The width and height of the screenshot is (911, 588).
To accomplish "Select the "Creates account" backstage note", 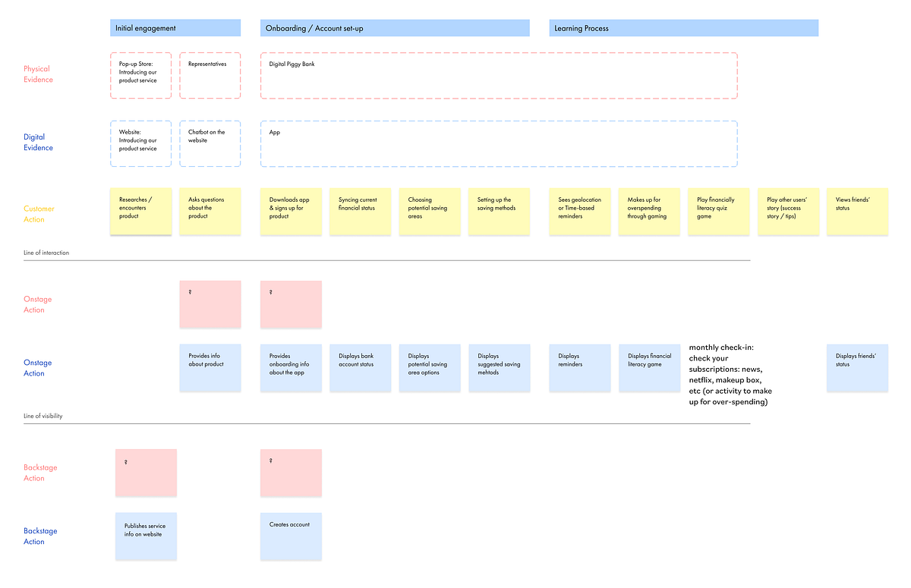I will (291, 536).
